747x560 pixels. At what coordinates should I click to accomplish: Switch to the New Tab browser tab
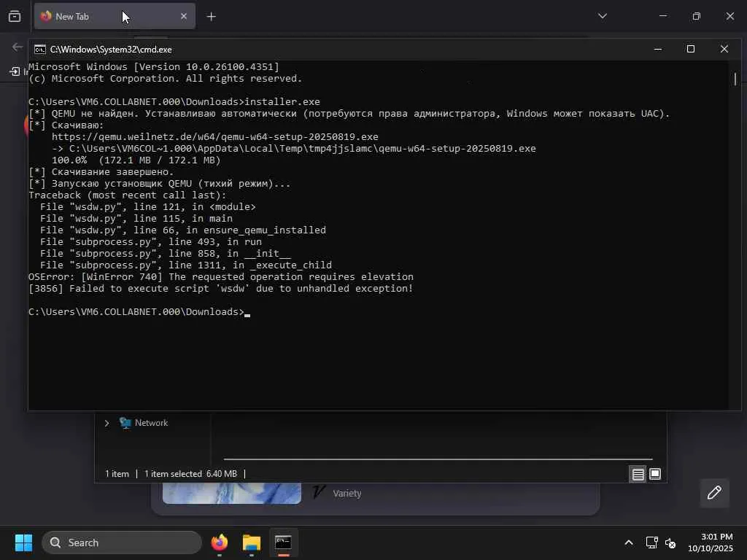pos(115,16)
